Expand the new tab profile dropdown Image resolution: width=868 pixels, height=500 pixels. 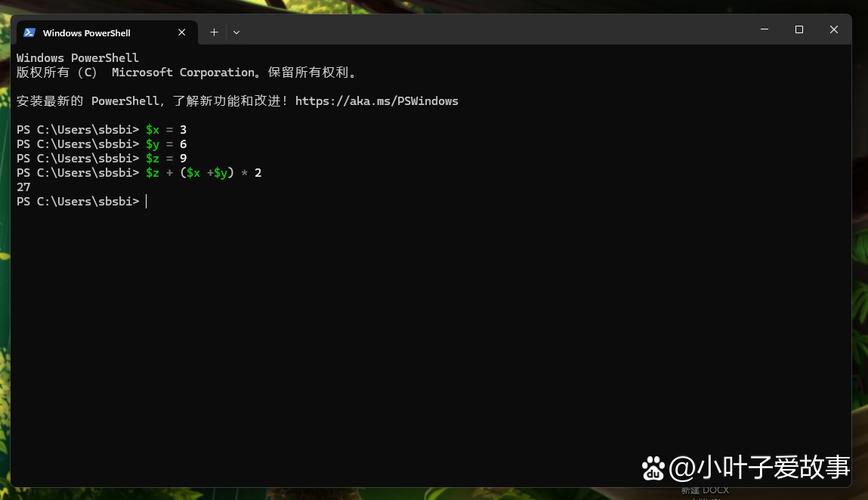coord(236,33)
